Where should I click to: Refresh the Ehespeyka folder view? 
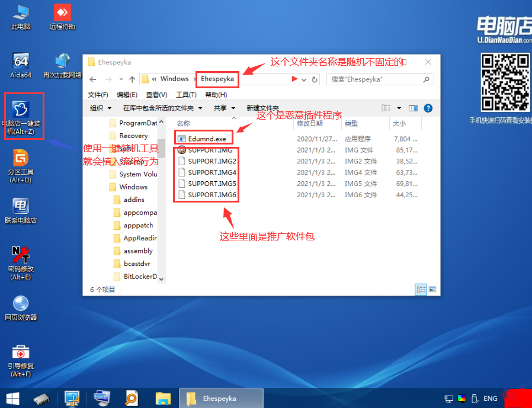click(315, 80)
